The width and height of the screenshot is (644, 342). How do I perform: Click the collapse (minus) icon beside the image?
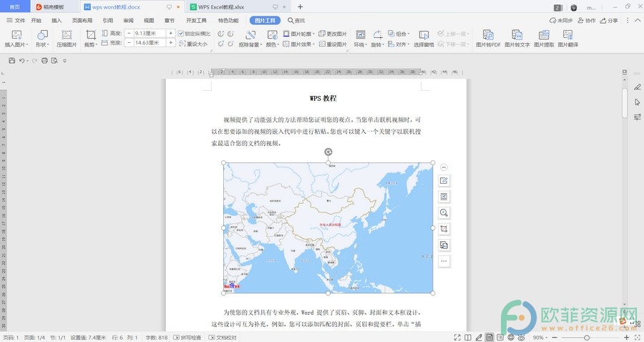(x=444, y=167)
